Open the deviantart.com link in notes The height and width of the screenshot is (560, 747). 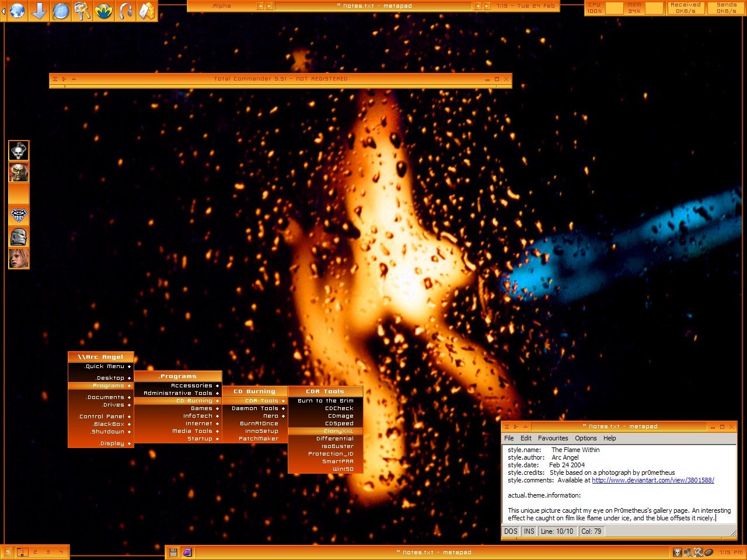(652, 480)
